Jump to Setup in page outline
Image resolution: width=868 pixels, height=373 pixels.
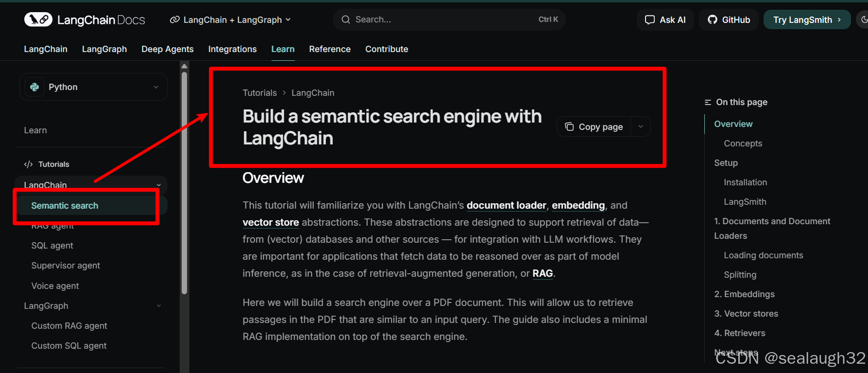pos(726,163)
